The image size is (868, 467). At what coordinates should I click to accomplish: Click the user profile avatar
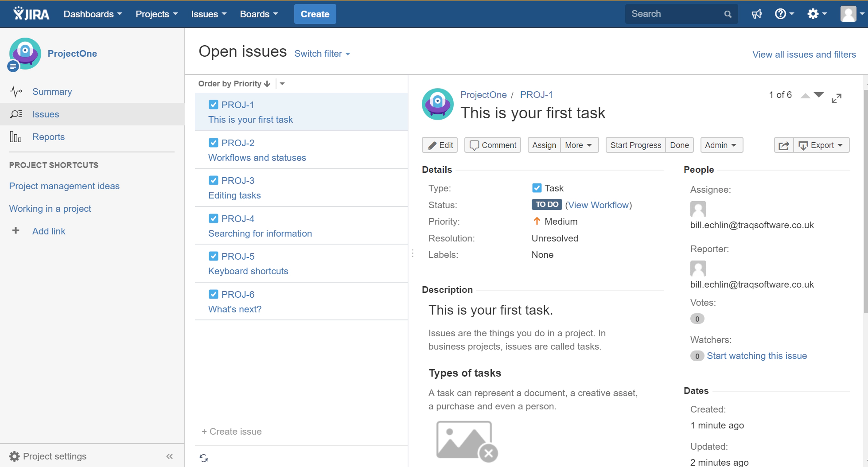coord(849,14)
